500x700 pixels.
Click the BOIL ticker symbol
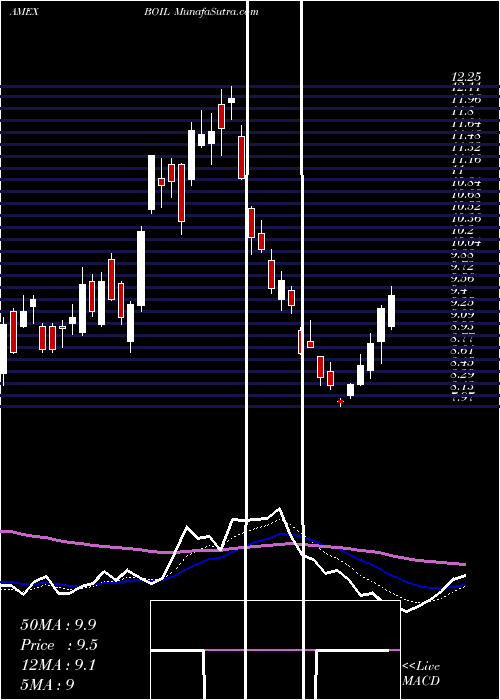coord(156,12)
